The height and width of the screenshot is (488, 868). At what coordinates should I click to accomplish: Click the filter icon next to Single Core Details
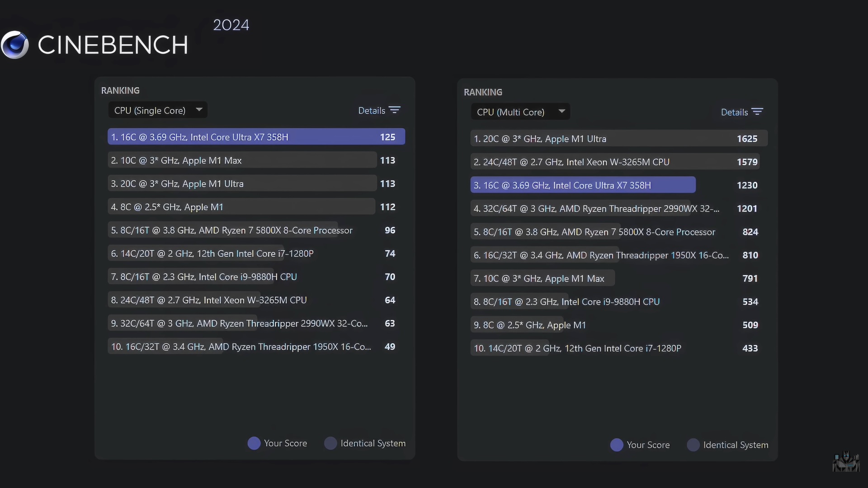(x=395, y=110)
